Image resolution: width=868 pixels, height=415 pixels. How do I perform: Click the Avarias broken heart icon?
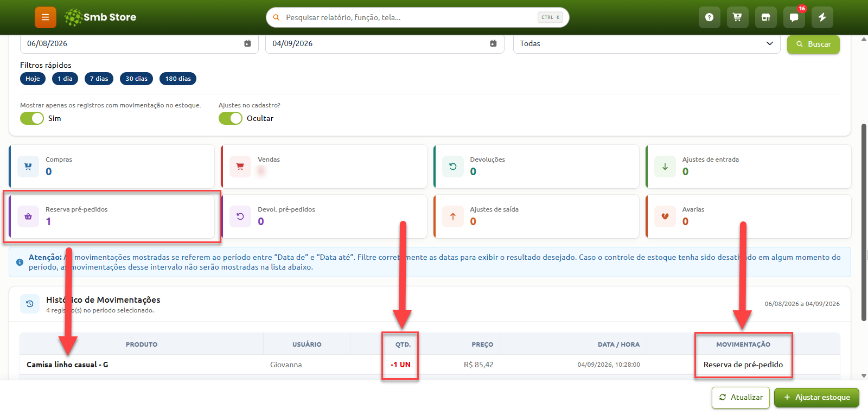pyautogui.click(x=665, y=216)
